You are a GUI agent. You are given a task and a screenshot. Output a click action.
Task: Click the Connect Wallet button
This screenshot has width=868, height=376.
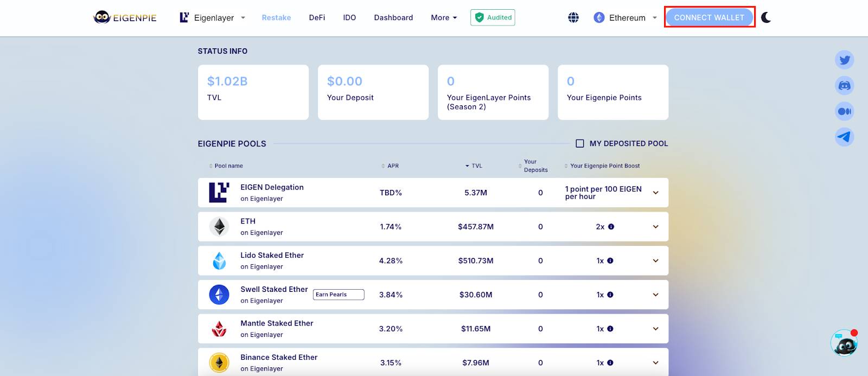coord(709,17)
